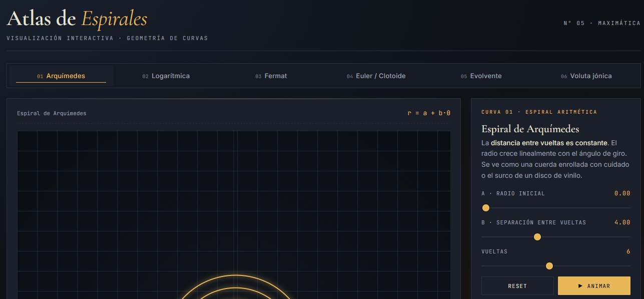Click the separación value 4.00
The height and width of the screenshot is (299, 644).
pos(622,222)
